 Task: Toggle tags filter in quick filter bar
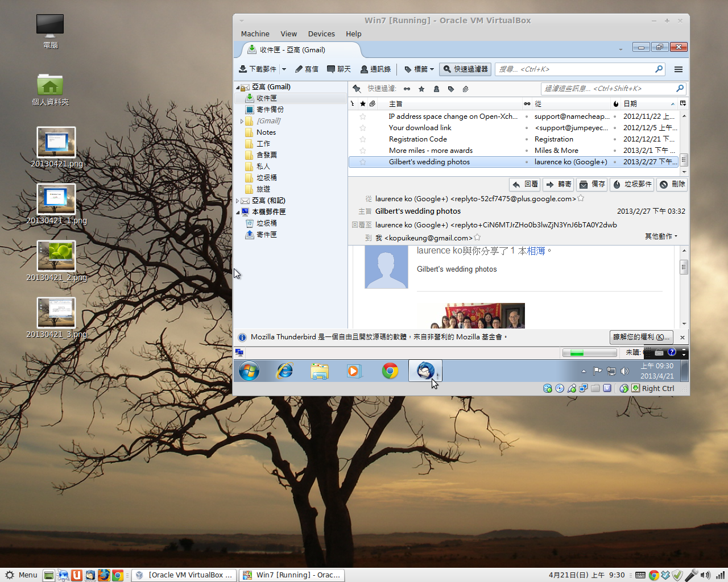(451, 89)
